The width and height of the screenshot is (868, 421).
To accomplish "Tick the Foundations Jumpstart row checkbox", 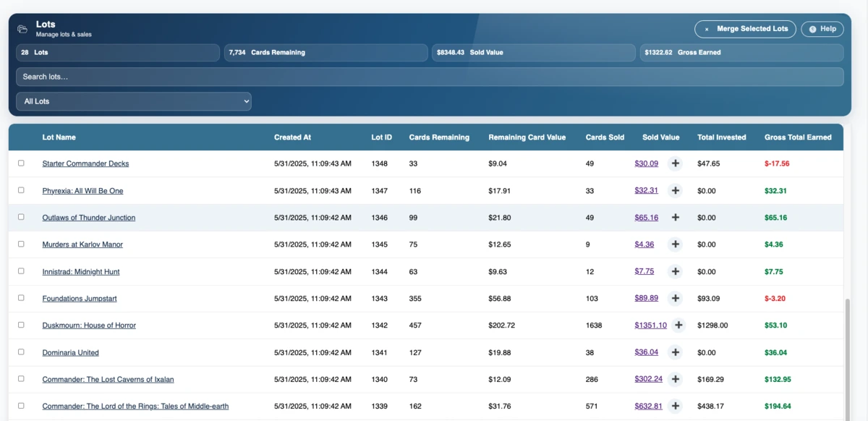I will pyautogui.click(x=21, y=298).
